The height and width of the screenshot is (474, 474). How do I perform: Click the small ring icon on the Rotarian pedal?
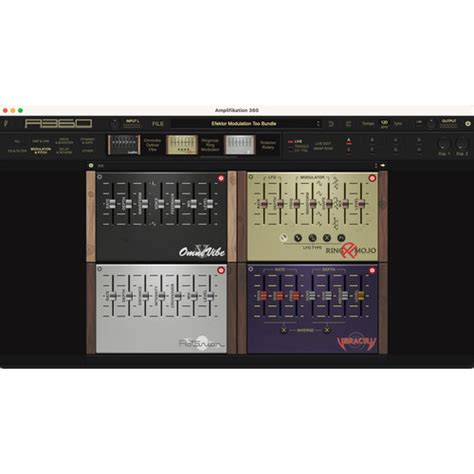[99, 269]
